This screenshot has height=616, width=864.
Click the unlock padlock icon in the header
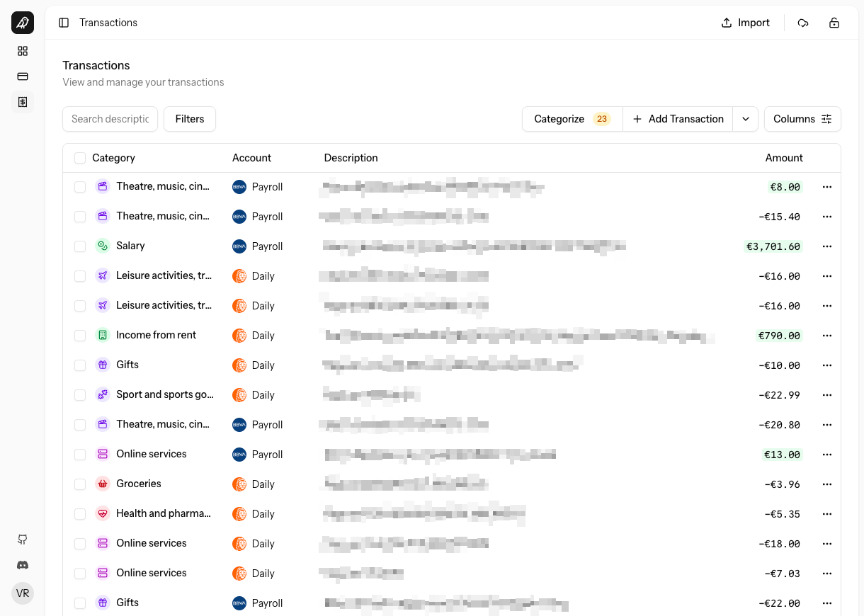834,23
